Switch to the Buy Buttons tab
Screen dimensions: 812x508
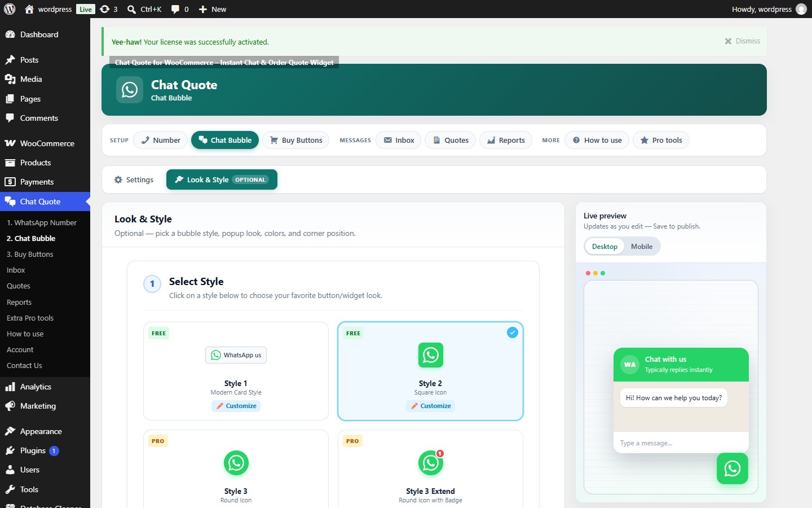296,140
